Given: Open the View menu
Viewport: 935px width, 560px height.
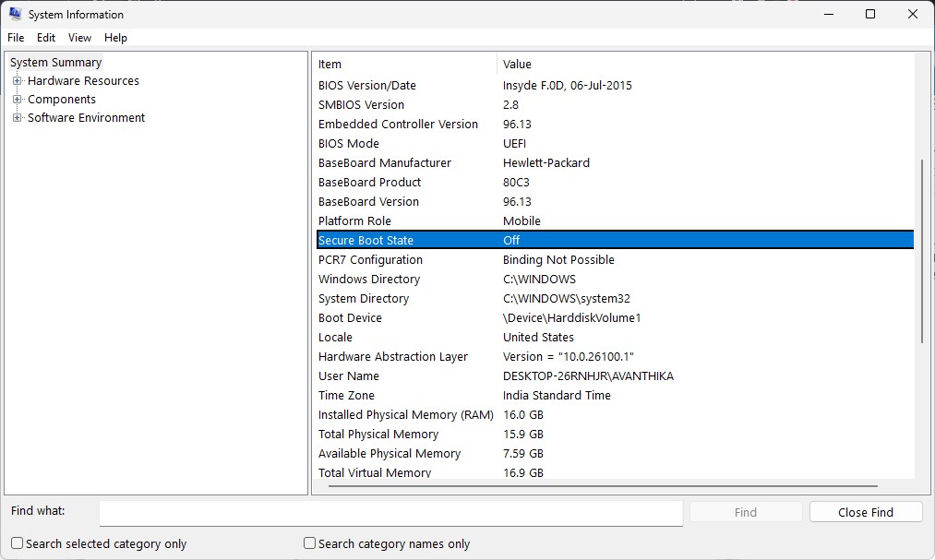Looking at the screenshot, I should coord(79,38).
